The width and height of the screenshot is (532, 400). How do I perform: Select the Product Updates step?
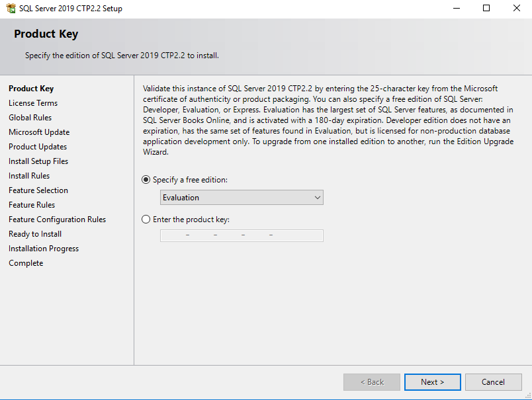click(38, 147)
